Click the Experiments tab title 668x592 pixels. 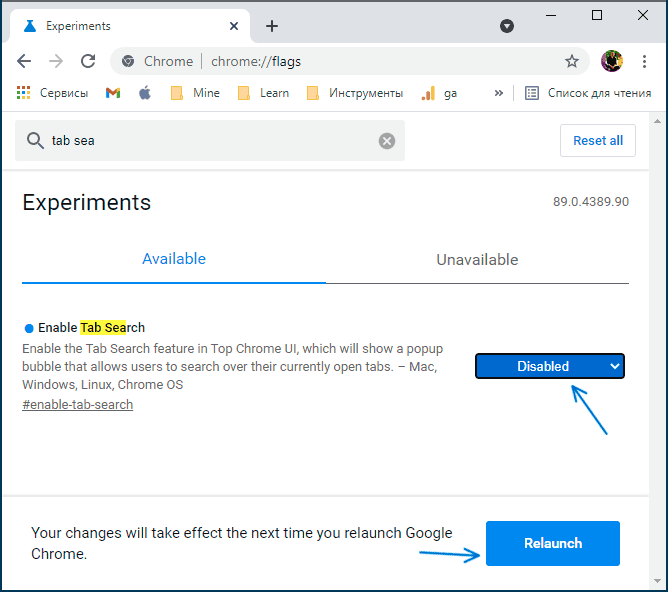click(78, 26)
